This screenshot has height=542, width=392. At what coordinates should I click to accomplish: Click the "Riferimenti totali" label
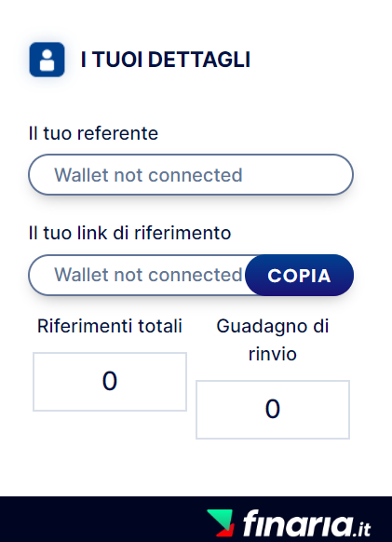(x=110, y=326)
